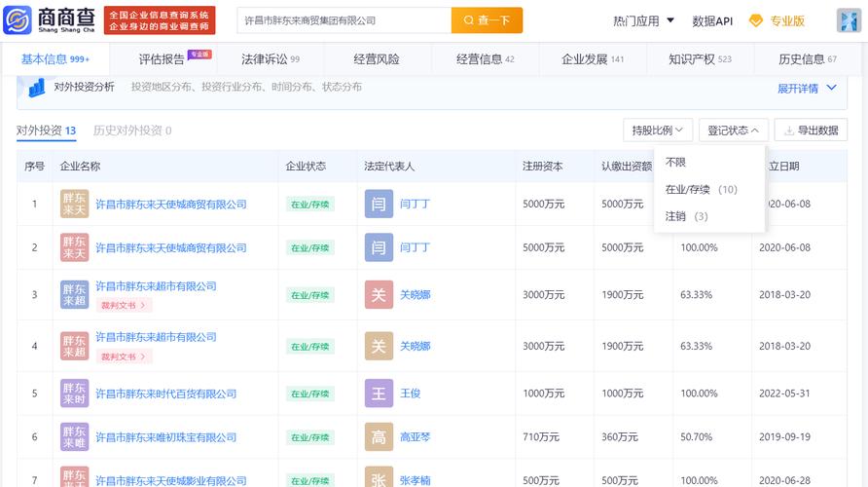Select 不限 in the status filter
The width and height of the screenshot is (868, 487).
(x=675, y=163)
